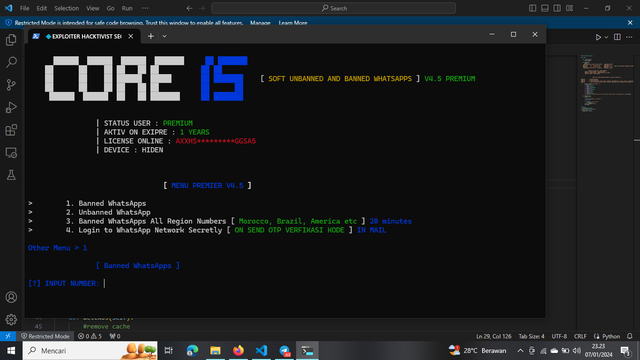Open the Windows Start menu
Screen dimensions: 640x360
[x=11, y=351]
